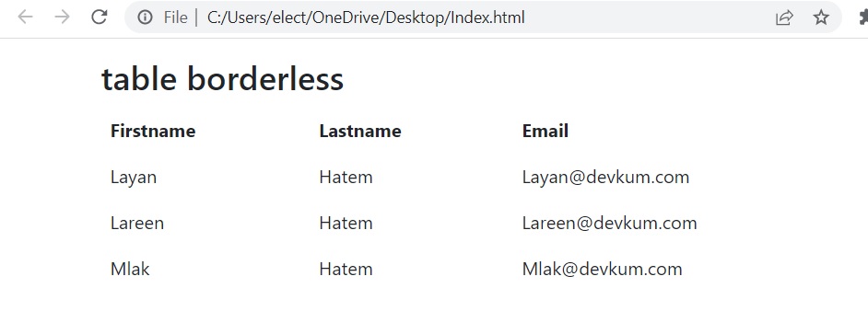Click the Layan first name cell
868x334 pixels.
(x=134, y=178)
